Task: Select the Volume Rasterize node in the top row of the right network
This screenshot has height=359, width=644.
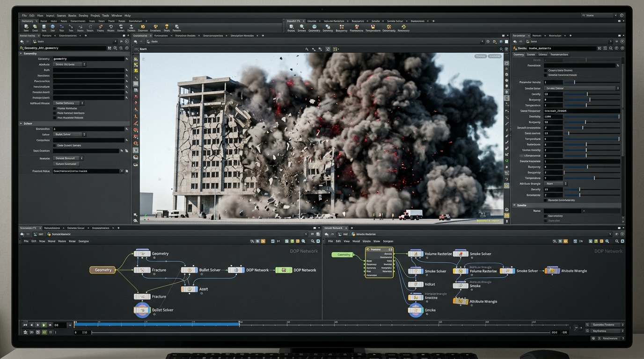Action: [x=416, y=254]
